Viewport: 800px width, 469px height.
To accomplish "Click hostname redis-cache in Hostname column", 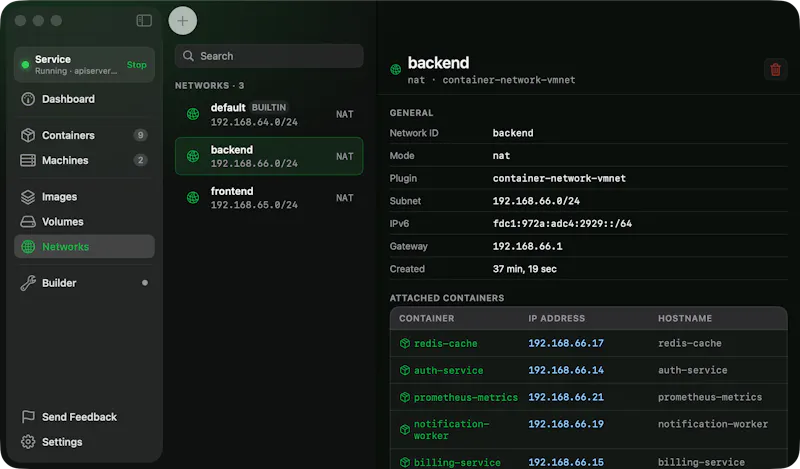I will 690,343.
